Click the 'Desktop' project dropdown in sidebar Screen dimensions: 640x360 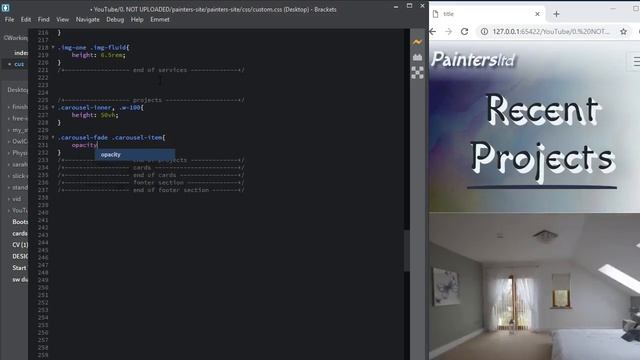[17, 90]
